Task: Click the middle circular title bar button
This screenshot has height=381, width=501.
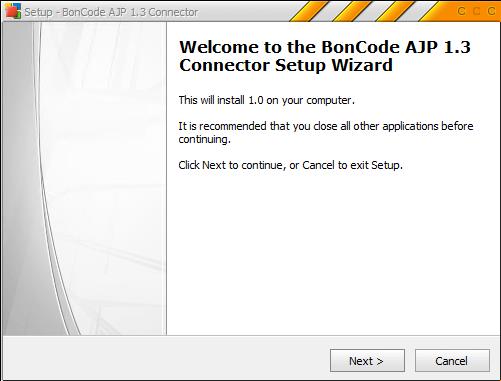Action: point(477,11)
